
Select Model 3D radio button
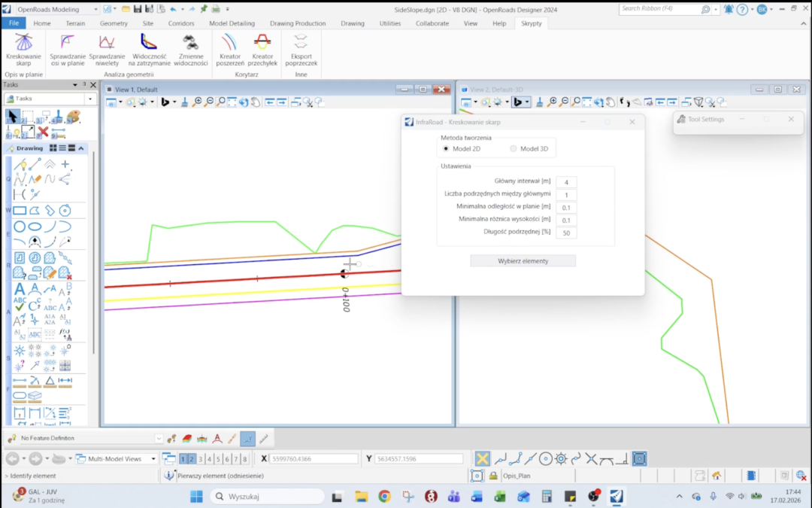514,148
